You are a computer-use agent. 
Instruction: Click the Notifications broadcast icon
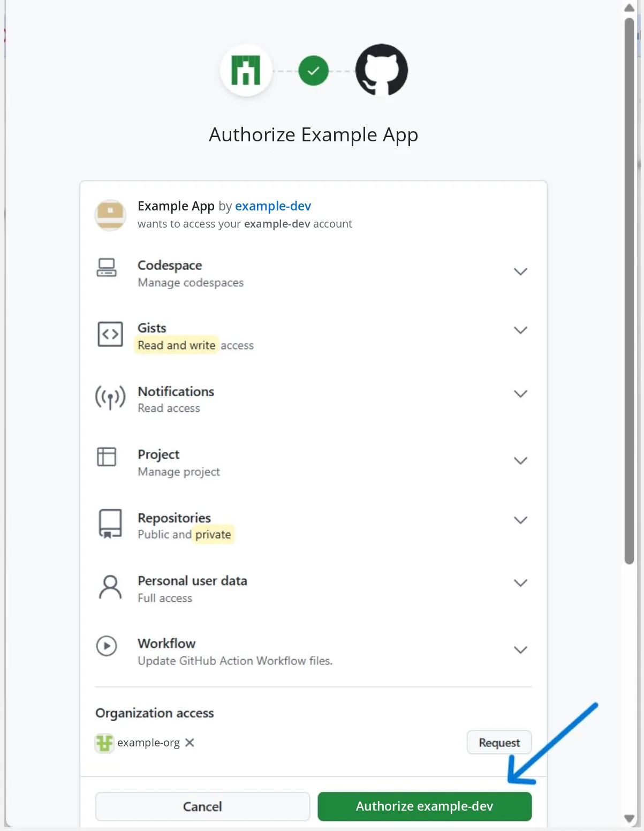(110, 398)
